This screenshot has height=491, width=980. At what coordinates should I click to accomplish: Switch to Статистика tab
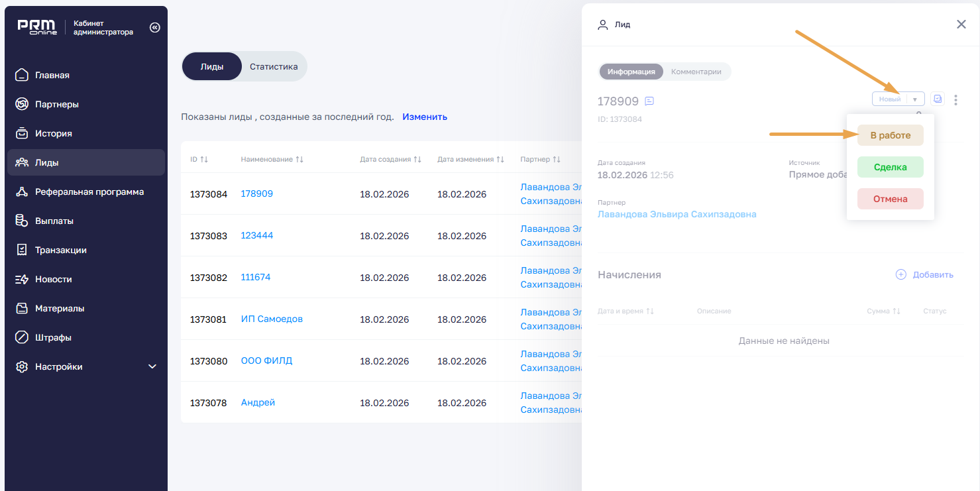[273, 66]
